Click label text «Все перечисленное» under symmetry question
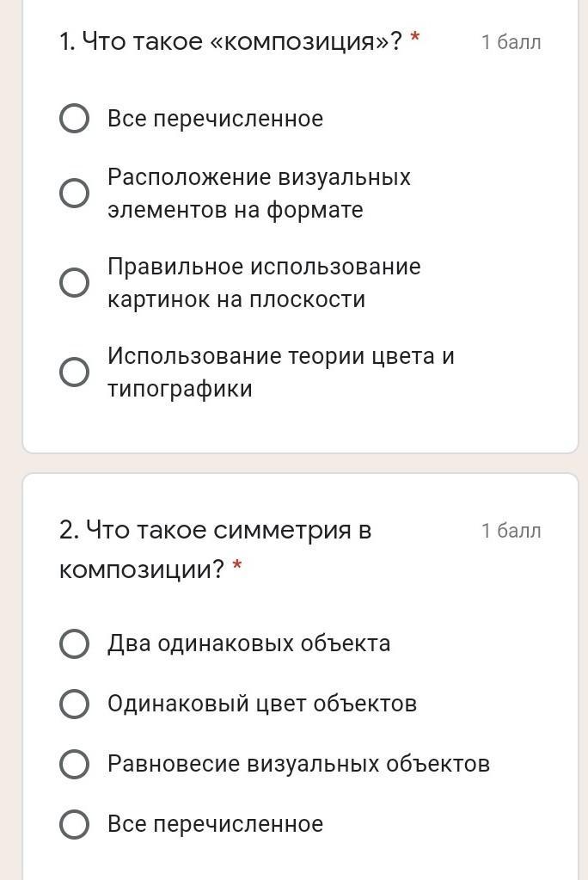588x880 pixels. [x=216, y=824]
